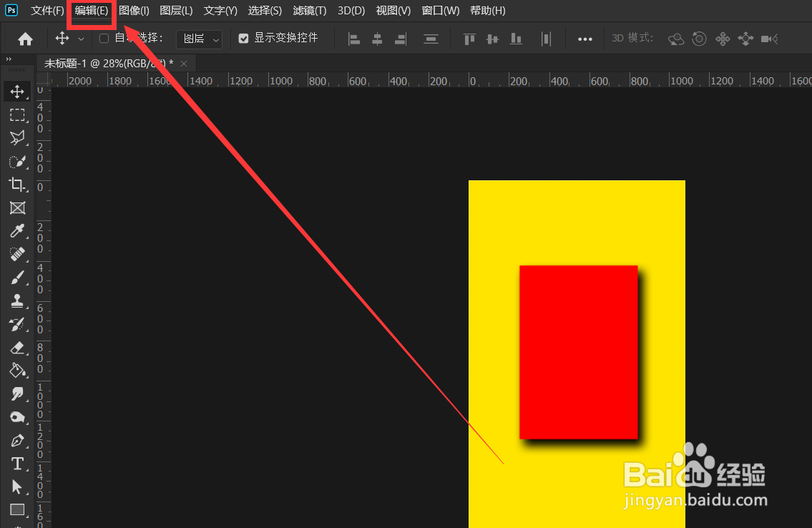Select the Healing Brush tool
812x528 pixels.
point(17,254)
